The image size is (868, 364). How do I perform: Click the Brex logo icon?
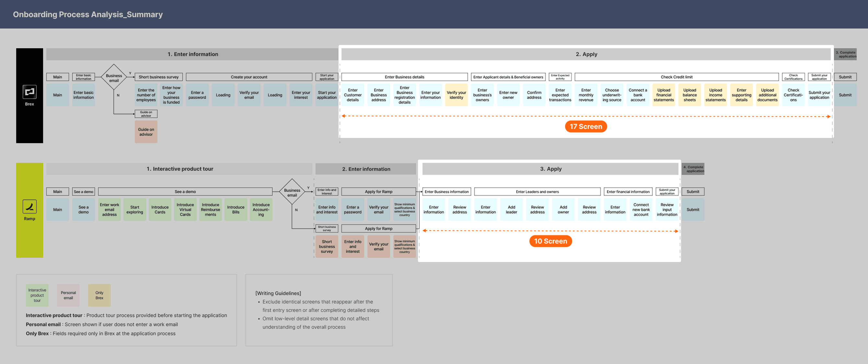tap(29, 92)
